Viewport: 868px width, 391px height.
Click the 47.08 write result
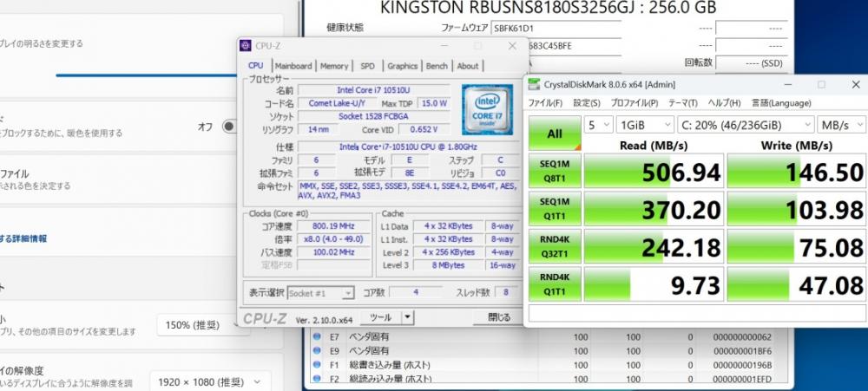point(796,285)
